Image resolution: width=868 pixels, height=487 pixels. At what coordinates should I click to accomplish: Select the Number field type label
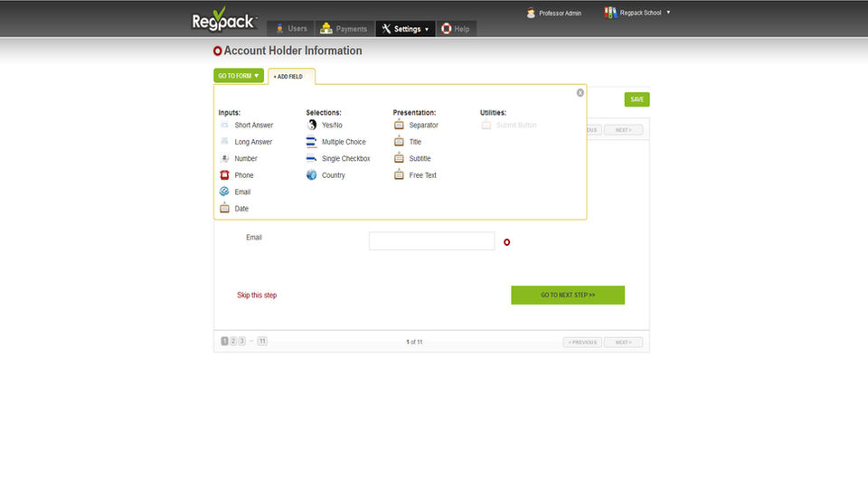[246, 158]
